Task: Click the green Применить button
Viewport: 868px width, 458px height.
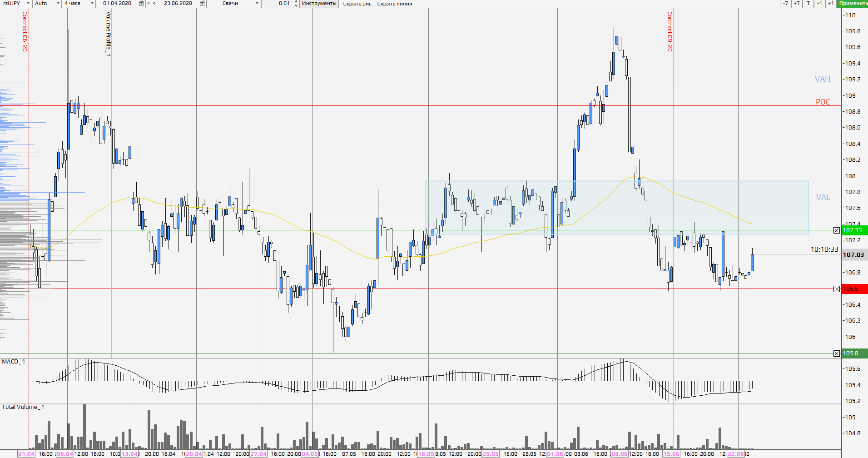Action: [x=853, y=4]
